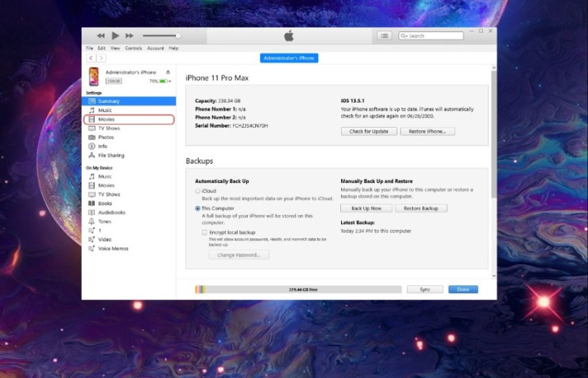Open File Sharing in the sidebar
Viewport: 588px width, 378px height.
pos(129,155)
